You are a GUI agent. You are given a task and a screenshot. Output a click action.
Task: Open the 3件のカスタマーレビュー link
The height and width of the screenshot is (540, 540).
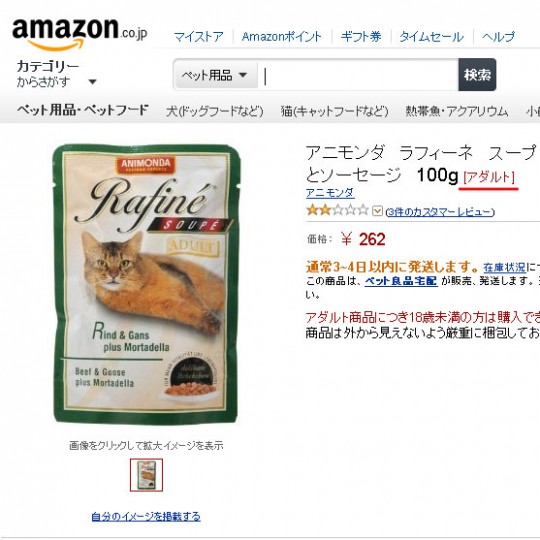pyautogui.click(x=440, y=211)
